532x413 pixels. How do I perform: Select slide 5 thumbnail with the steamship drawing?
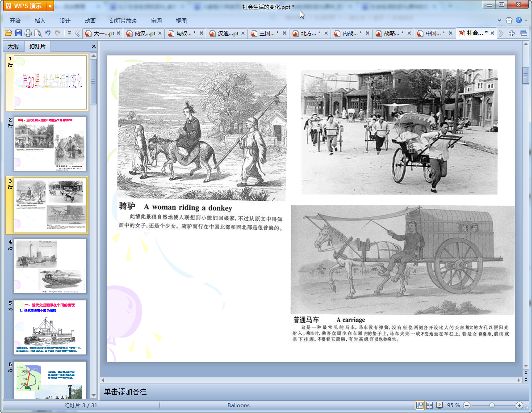50,328
